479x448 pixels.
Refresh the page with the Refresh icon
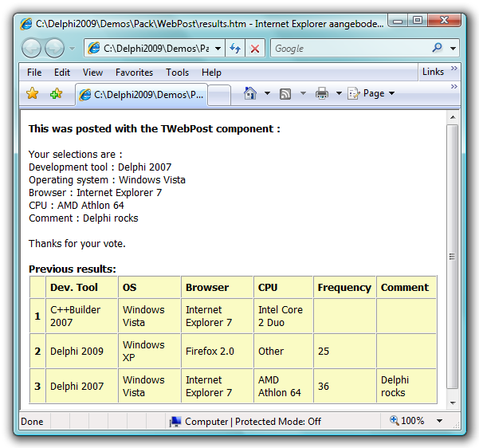click(x=236, y=49)
